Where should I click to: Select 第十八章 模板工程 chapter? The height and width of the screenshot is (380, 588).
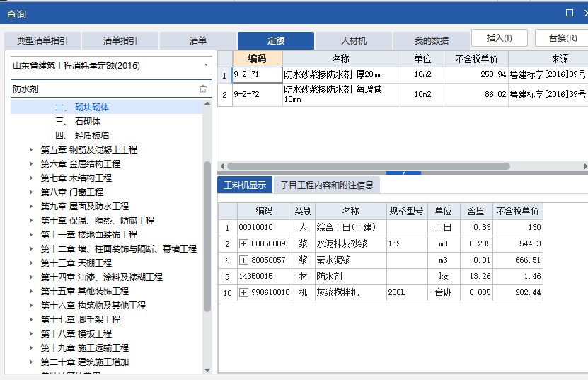click(76, 334)
